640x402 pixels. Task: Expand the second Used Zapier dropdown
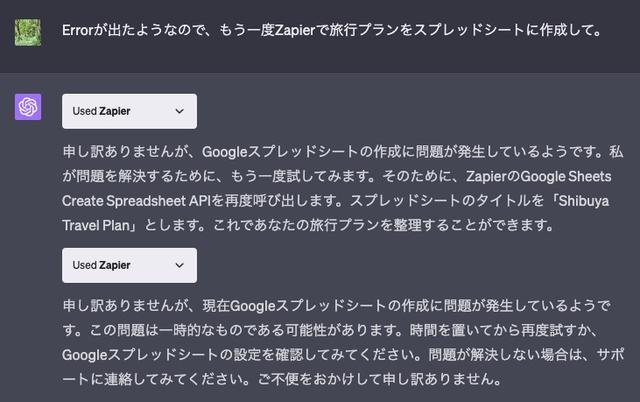pyautogui.click(x=129, y=265)
